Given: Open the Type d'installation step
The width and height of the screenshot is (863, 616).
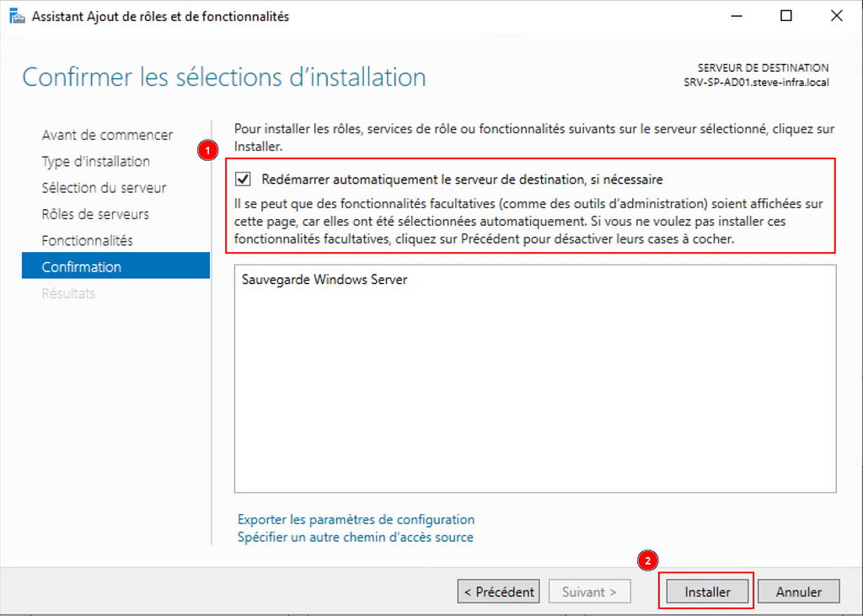Looking at the screenshot, I should click(x=95, y=161).
